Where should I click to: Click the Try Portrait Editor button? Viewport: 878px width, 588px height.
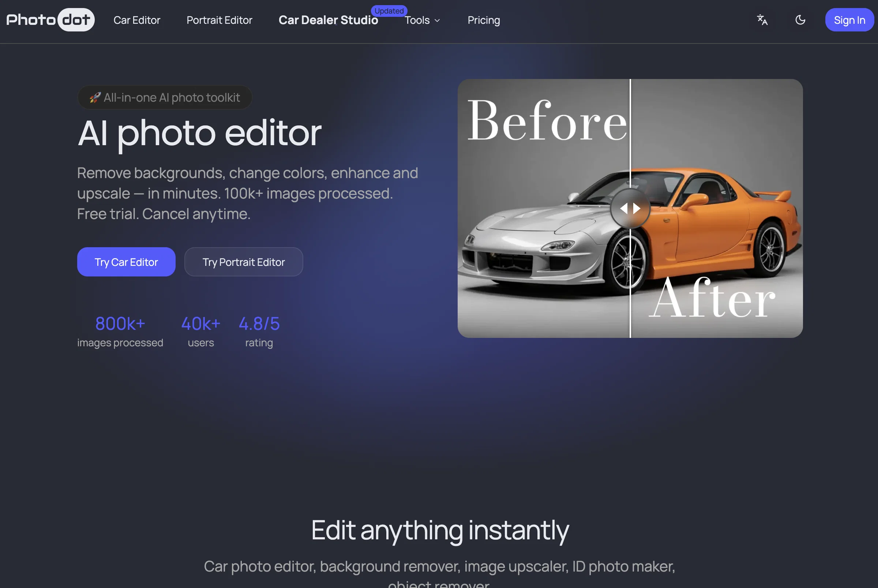244,262
